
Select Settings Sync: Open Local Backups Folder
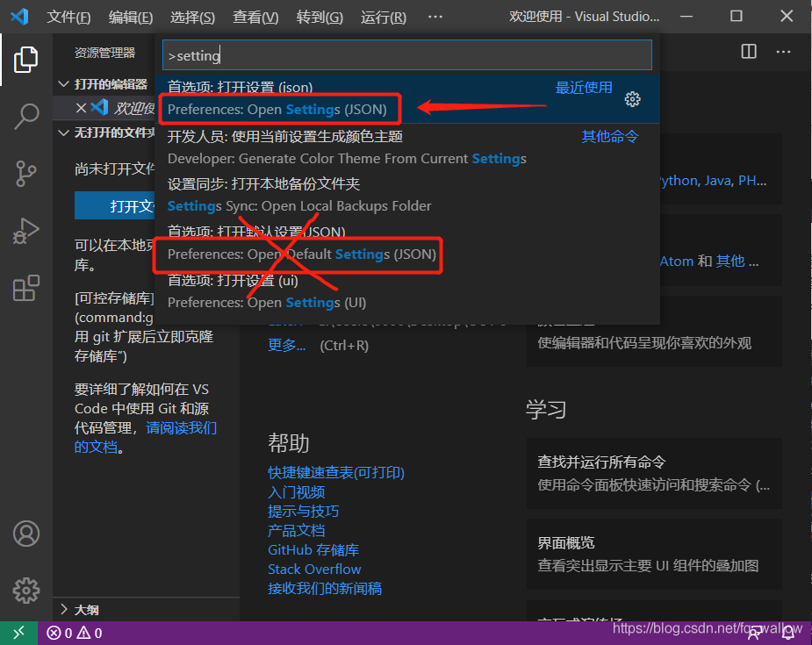(407, 195)
